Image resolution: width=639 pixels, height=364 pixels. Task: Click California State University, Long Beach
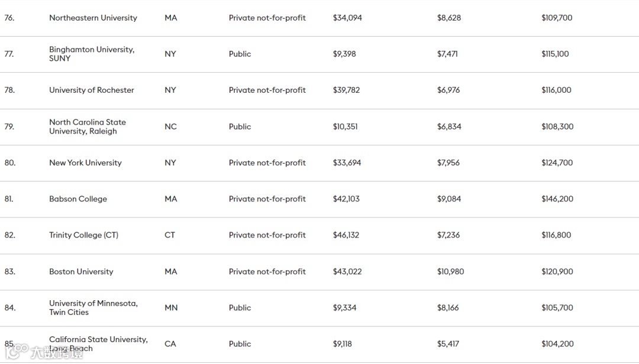click(x=98, y=343)
